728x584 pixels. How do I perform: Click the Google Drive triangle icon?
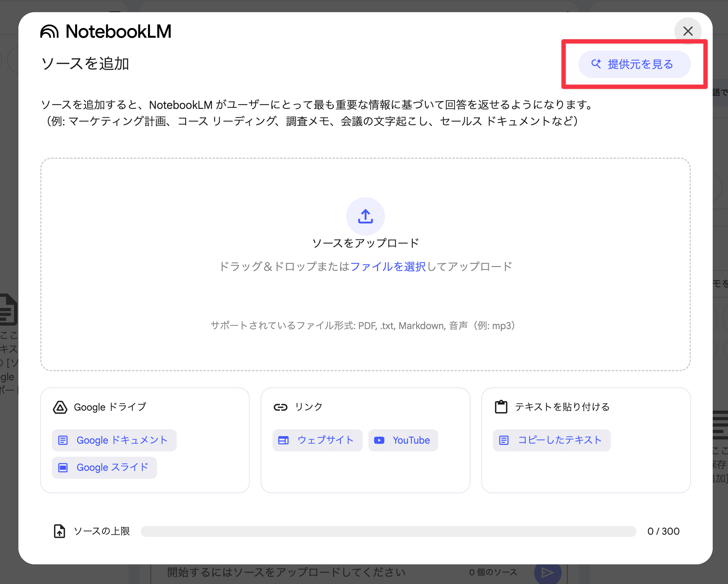pos(60,407)
